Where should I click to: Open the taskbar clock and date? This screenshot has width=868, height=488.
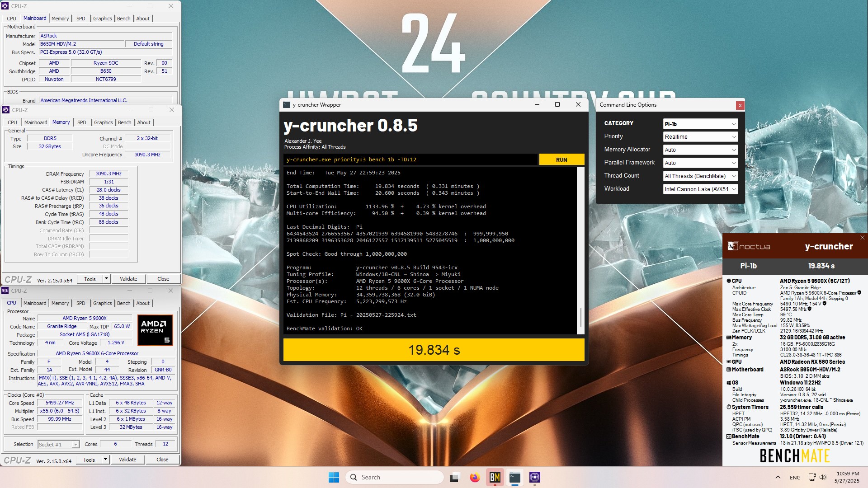[847, 477]
